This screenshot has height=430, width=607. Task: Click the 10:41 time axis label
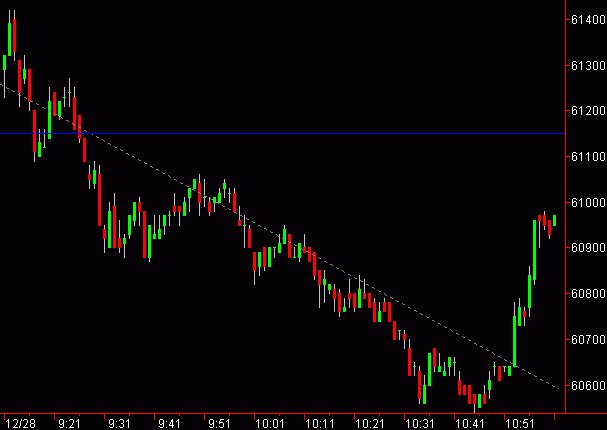(470, 424)
